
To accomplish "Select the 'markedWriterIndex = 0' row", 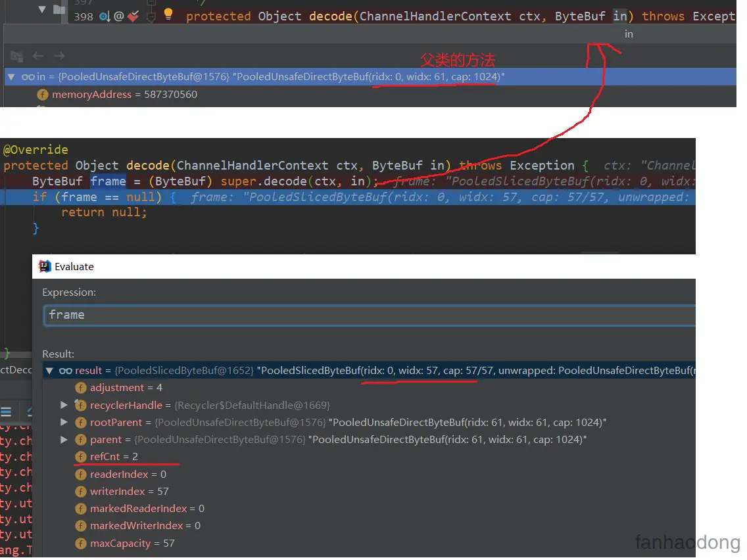I will pyautogui.click(x=369, y=526).
